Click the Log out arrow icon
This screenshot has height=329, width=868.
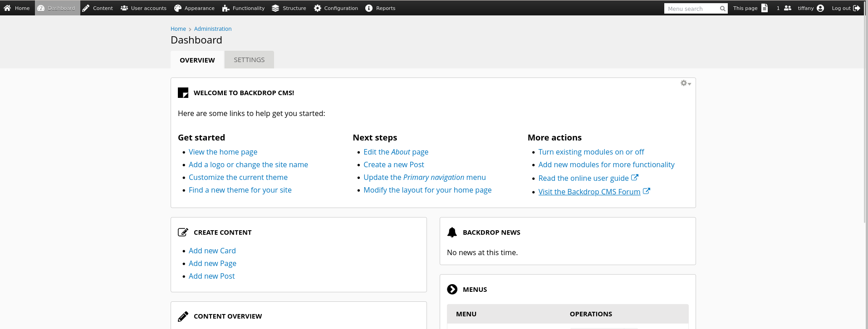point(856,8)
